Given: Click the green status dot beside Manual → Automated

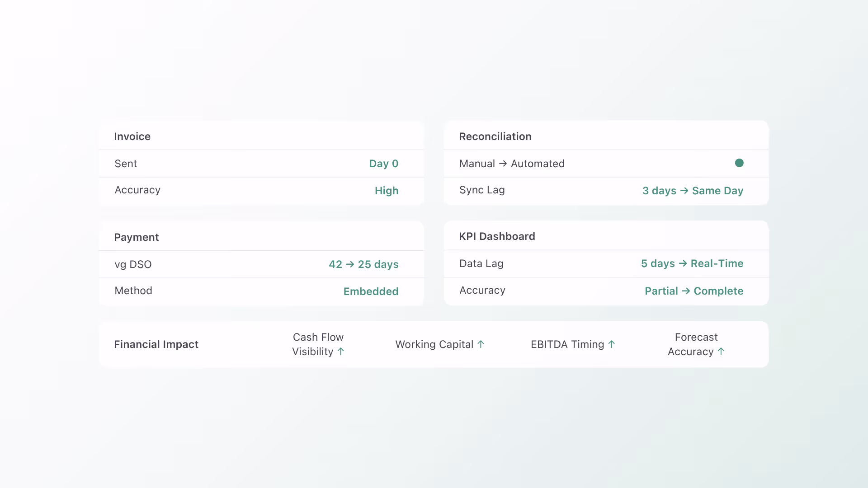Looking at the screenshot, I should pos(739,163).
